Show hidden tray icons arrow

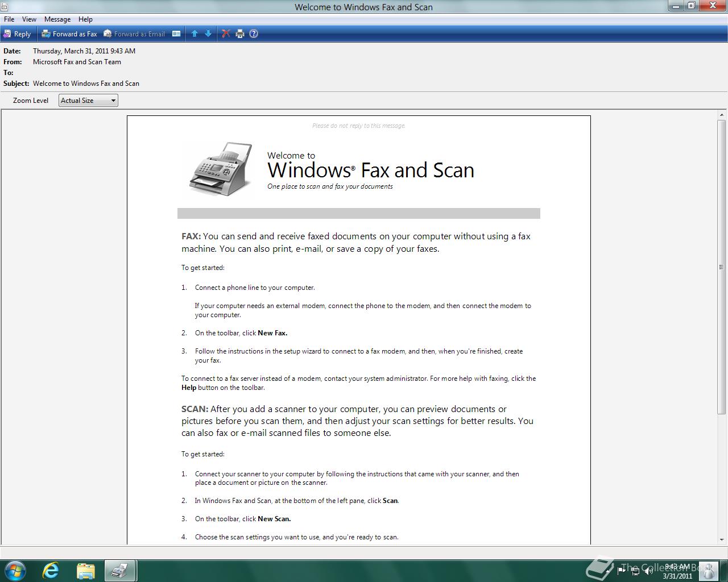608,571
